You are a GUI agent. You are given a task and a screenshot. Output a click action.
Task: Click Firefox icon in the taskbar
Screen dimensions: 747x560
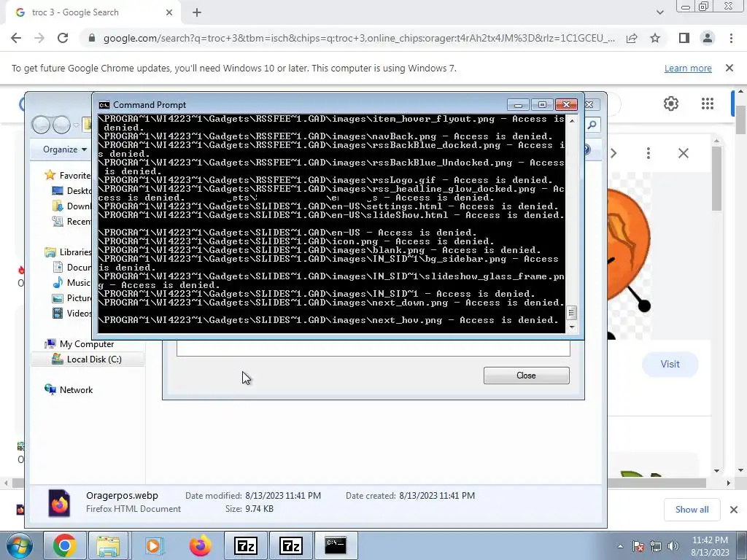[200, 545]
